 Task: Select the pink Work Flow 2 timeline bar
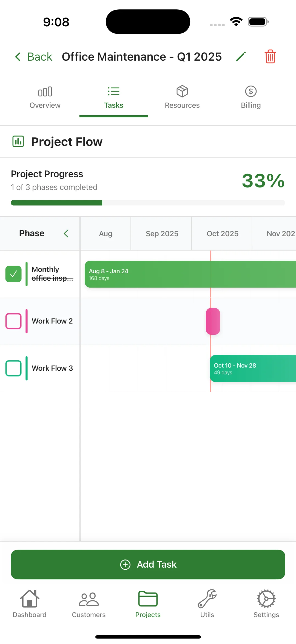click(213, 321)
